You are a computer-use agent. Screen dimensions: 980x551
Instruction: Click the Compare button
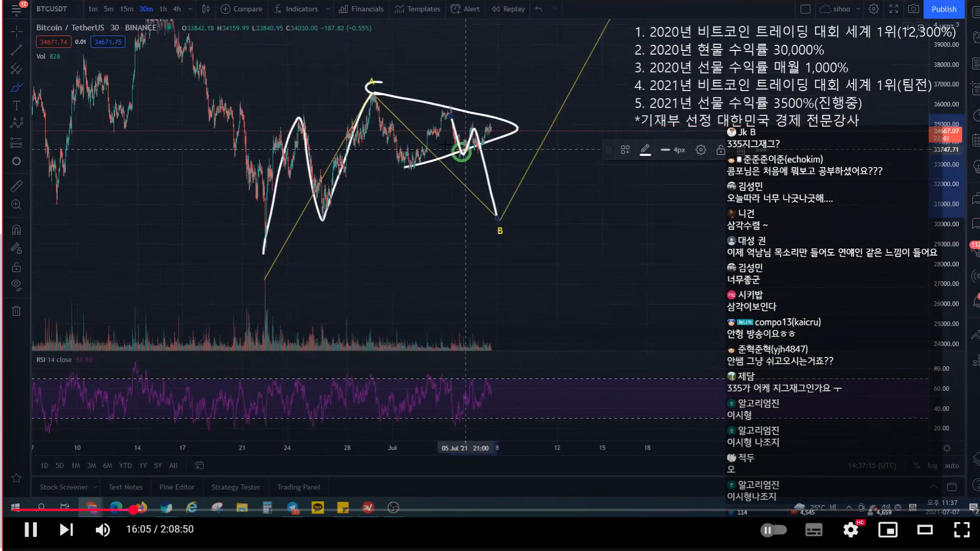click(241, 9)
